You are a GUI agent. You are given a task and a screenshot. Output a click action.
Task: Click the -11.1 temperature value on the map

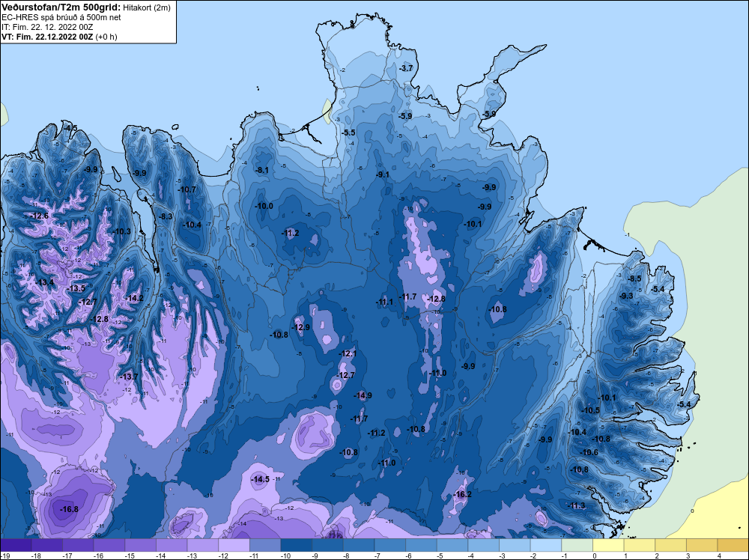[x=384, y=302]
